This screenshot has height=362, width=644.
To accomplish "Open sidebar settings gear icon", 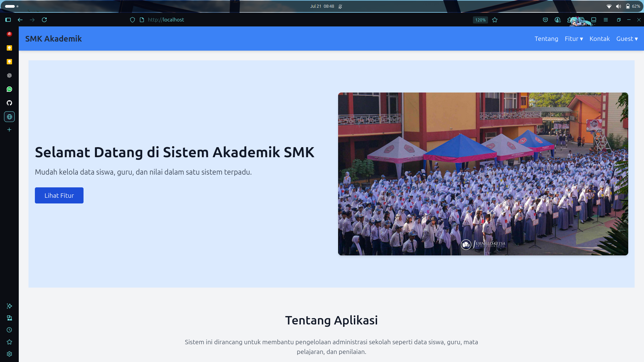I will pyautogui.click(x=9, y=354).
